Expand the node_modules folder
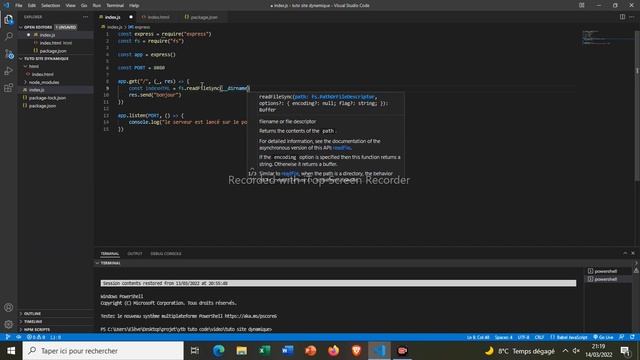Viewport: 640px width, 360px height. click(26, 82)
